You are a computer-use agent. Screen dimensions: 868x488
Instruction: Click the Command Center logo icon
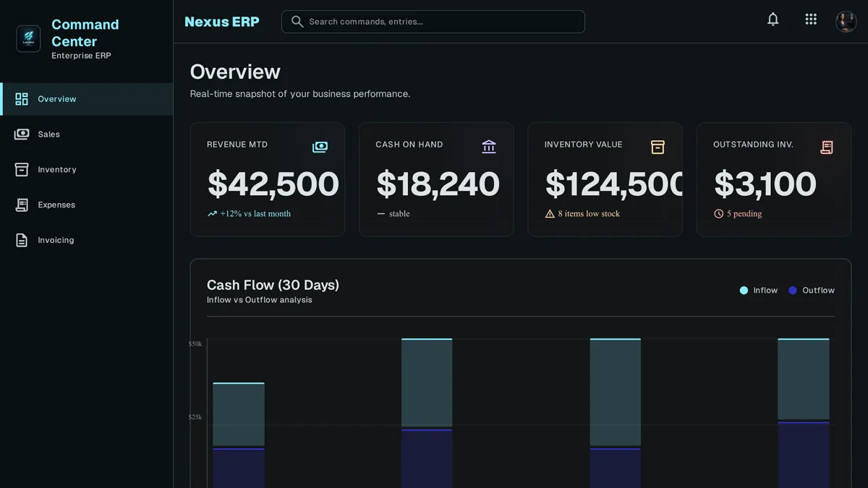coord(29,38)
